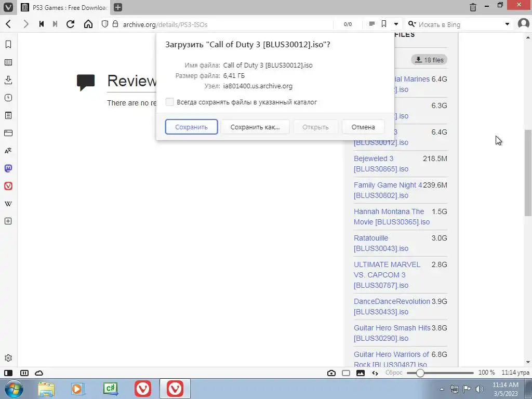This screenshot has width=532, height=399.
Task: Open the Notes panel in sidebar
Action: [x=8, y=115]
